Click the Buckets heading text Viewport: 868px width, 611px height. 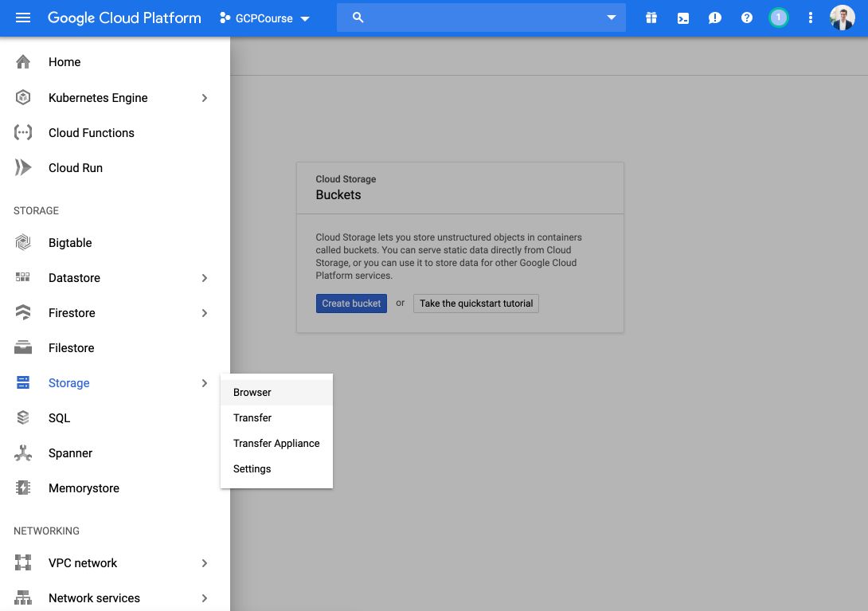338,195
